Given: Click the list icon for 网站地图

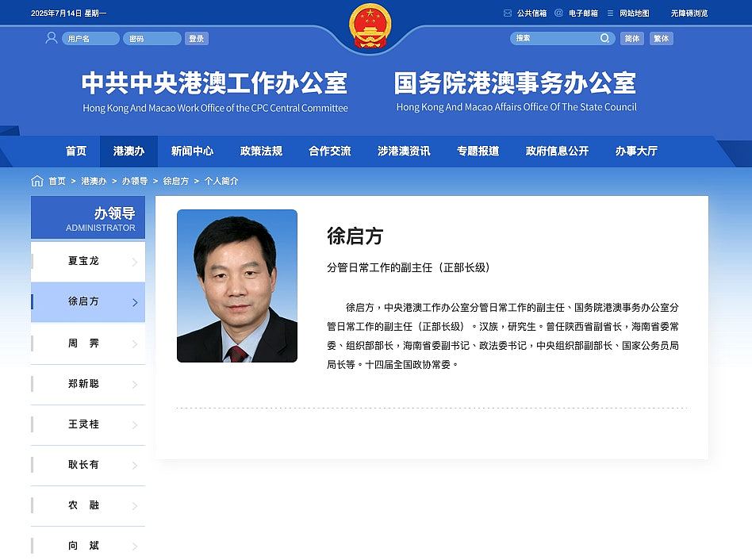Looking at the screenshot, I should (x=610, y=13).
